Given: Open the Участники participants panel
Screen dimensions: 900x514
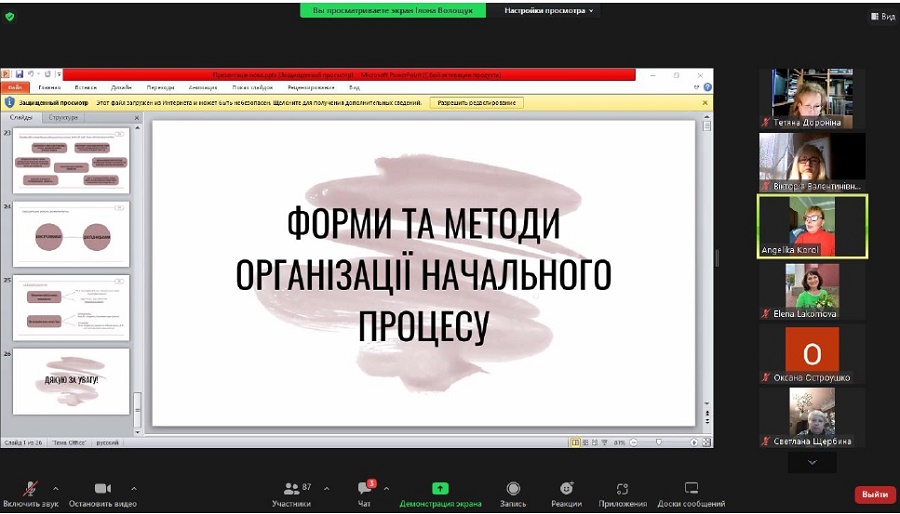Looking at the screenshot, I should [x=292, y=488].
